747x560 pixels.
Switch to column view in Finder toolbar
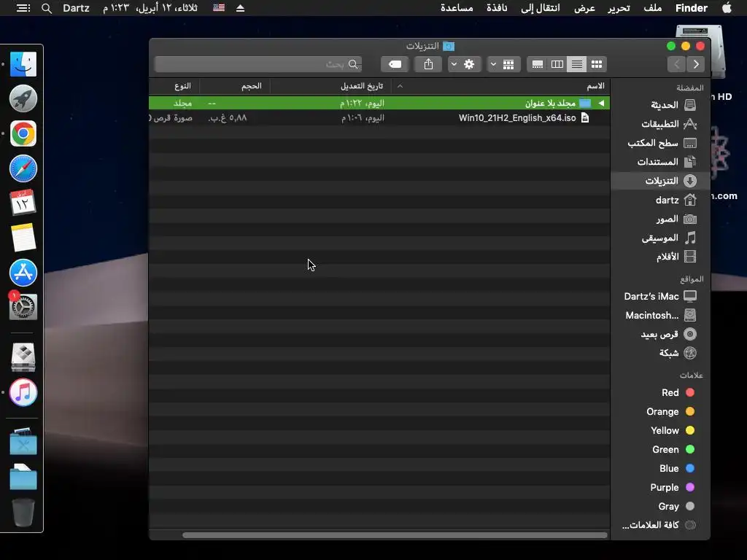pyautogui.click(x=557, y=64)
